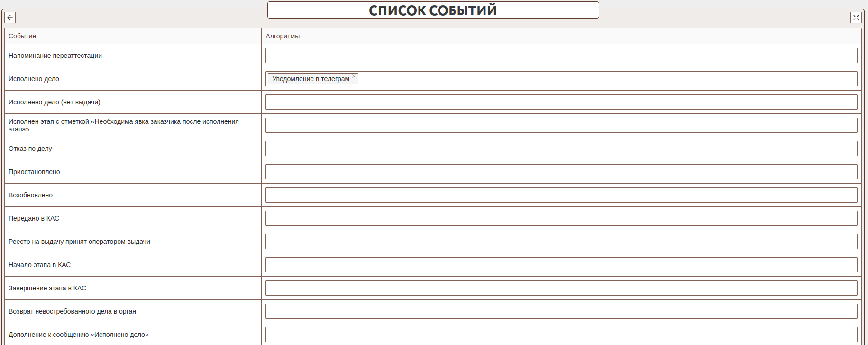The height and width of the screenshot is (345, 868).
Task: Open algorithms field for 'Исполнено дело (нет выдачи)'
Action: 561,102
